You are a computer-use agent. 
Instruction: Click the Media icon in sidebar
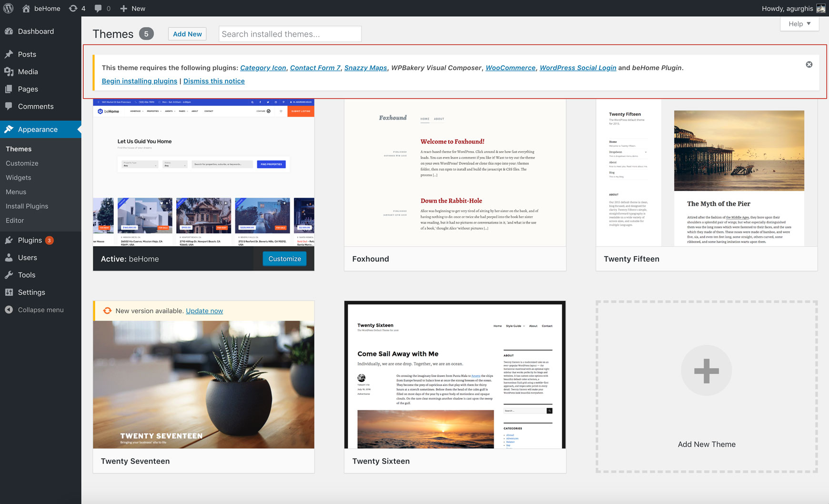[x=9, y=71]
